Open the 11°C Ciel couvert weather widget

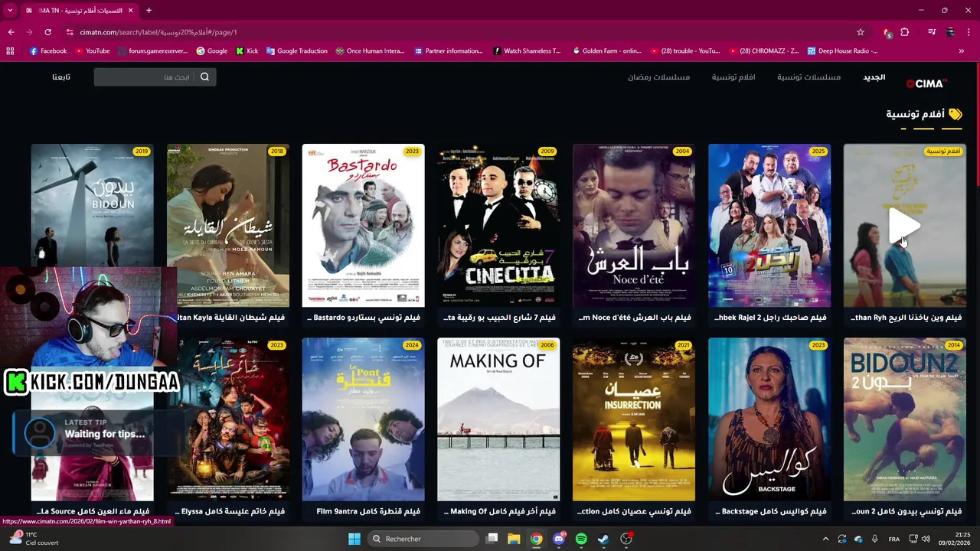pos(32,539)
